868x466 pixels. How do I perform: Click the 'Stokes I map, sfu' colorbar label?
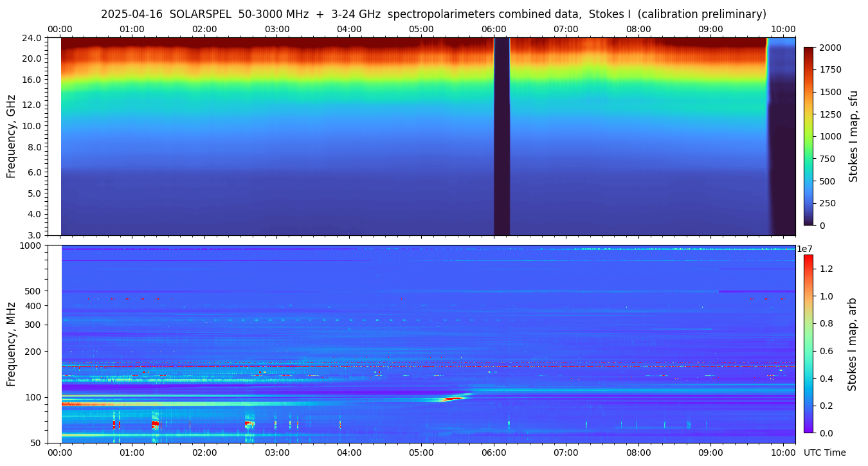[x=854, y=136]
